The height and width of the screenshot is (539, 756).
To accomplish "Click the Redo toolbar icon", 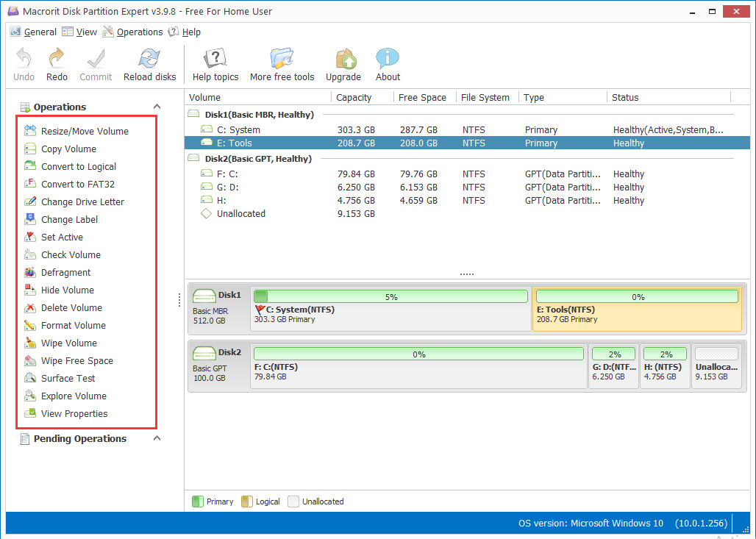I will [x=57, y=59].
